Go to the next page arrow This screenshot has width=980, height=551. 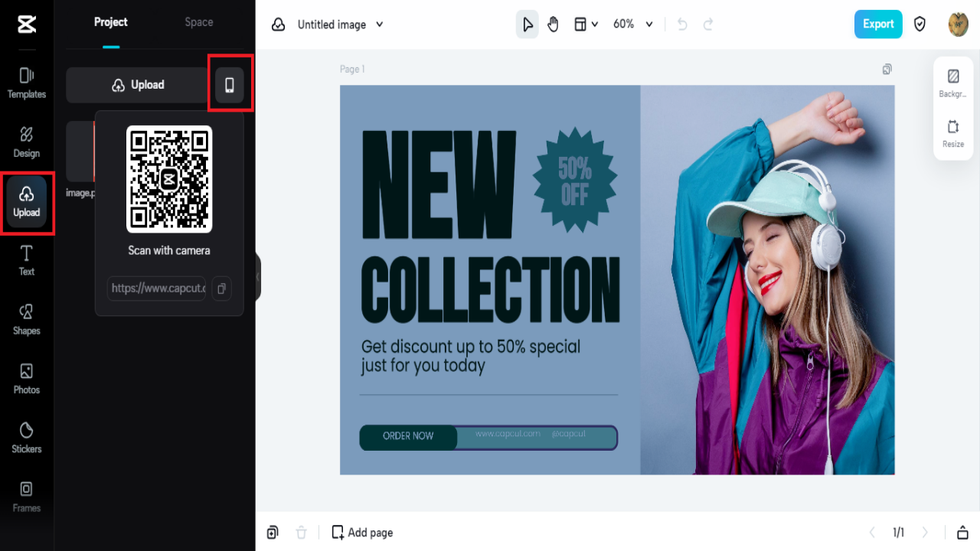(925, 533)
